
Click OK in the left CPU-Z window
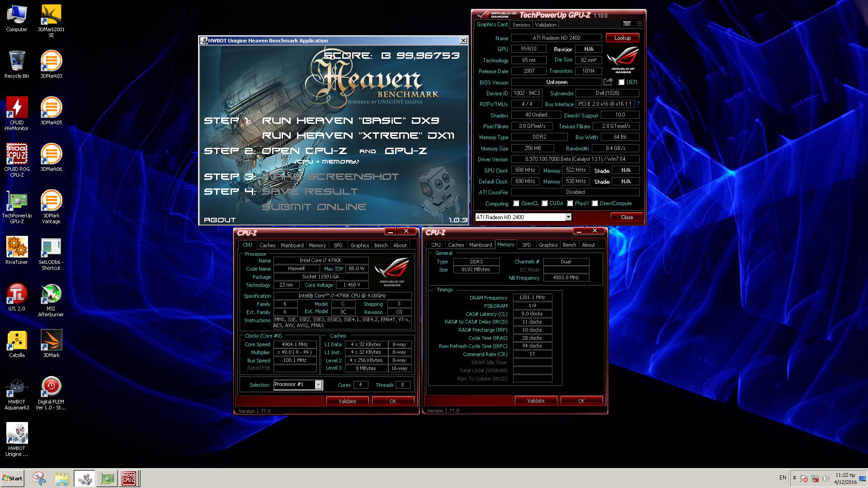click(393, 401)
